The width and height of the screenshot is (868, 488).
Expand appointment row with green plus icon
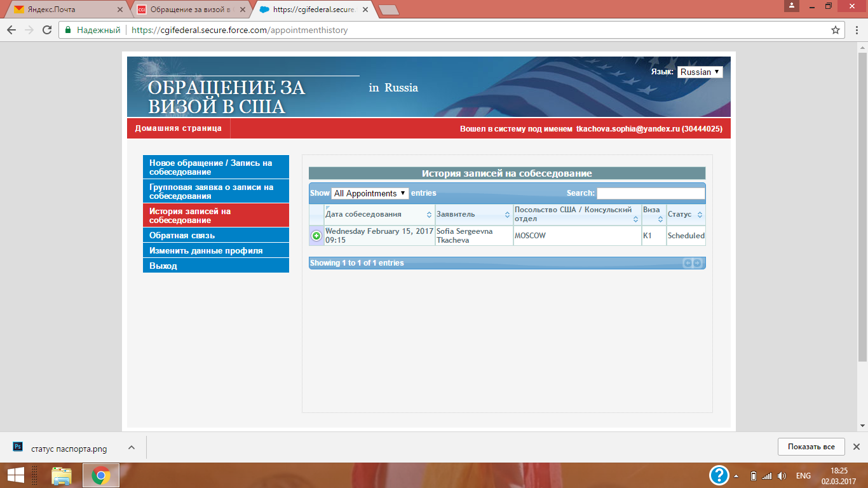click(316, 236)
